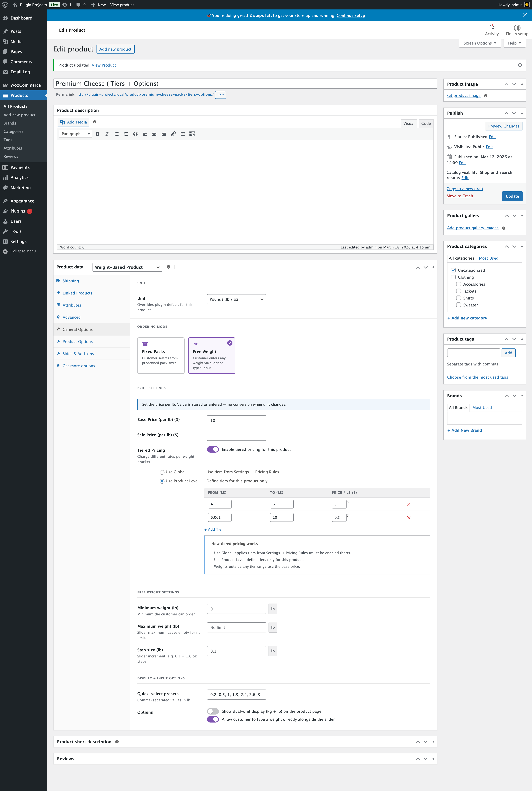Click in the Sale Price input field
The width and height of the screenshot is (532, 791).
(x=236, y=436)
